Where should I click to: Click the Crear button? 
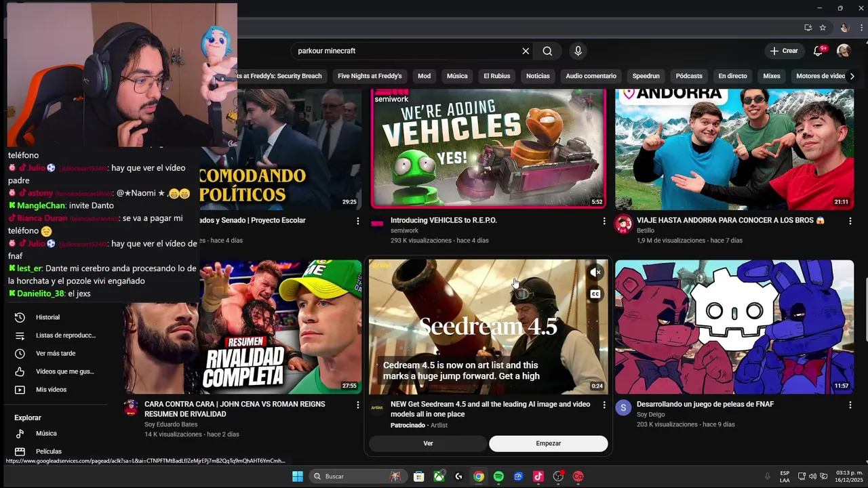(x=784, y=51)
